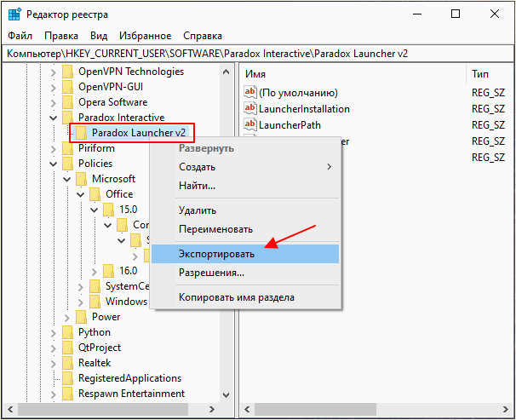
Task: Choose Экспортировать in the context menu
Action: click(245, 254)
